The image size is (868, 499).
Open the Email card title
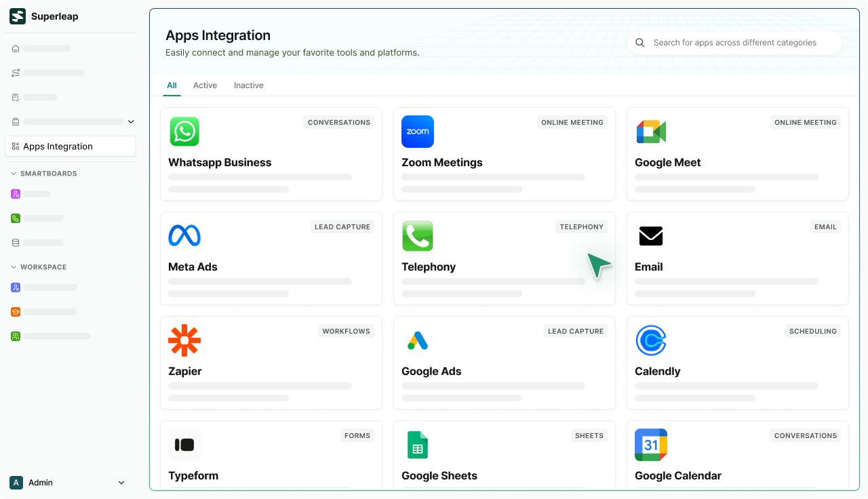(649, 267)
